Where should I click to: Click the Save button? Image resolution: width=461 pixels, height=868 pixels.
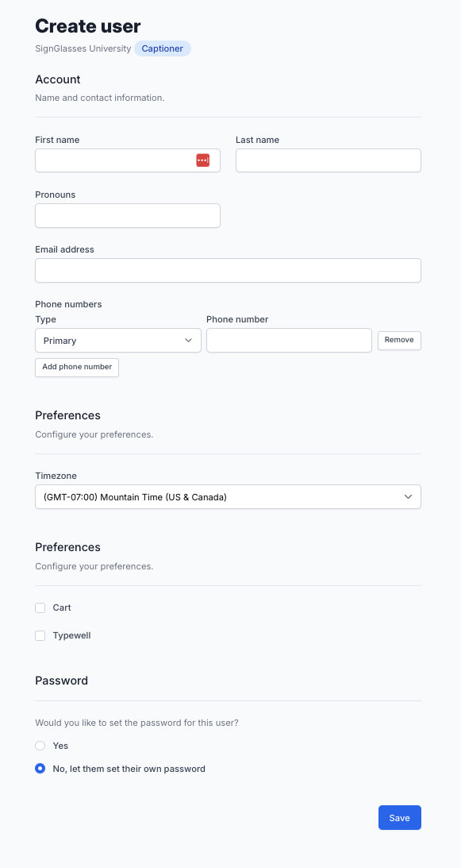400,818
